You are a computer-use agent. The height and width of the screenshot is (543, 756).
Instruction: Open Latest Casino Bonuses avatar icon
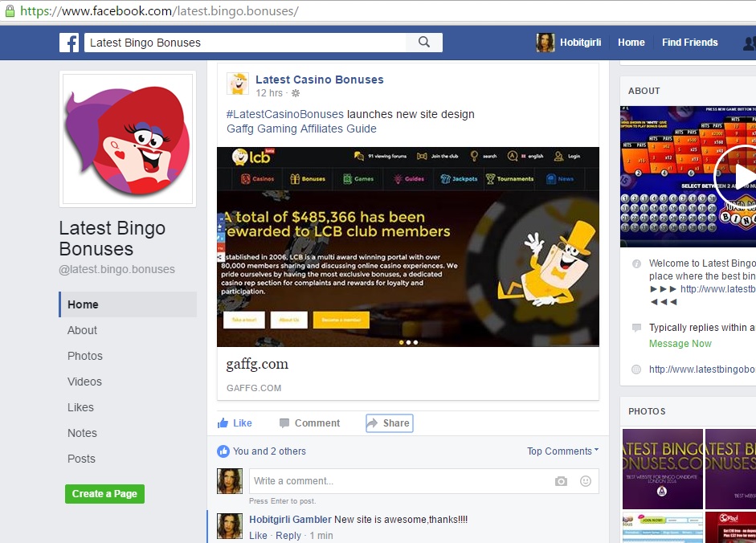pos(238,84)
